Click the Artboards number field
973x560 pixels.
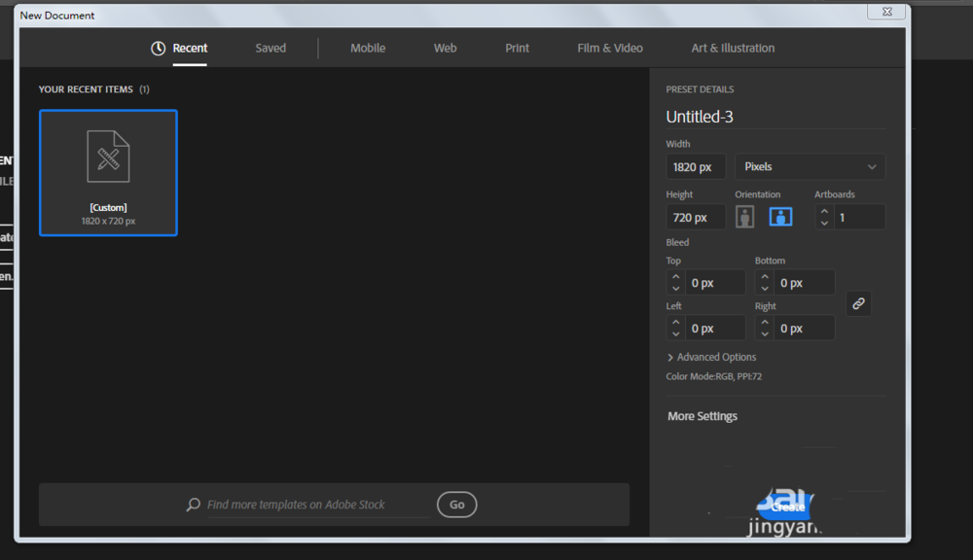point(859,217)
